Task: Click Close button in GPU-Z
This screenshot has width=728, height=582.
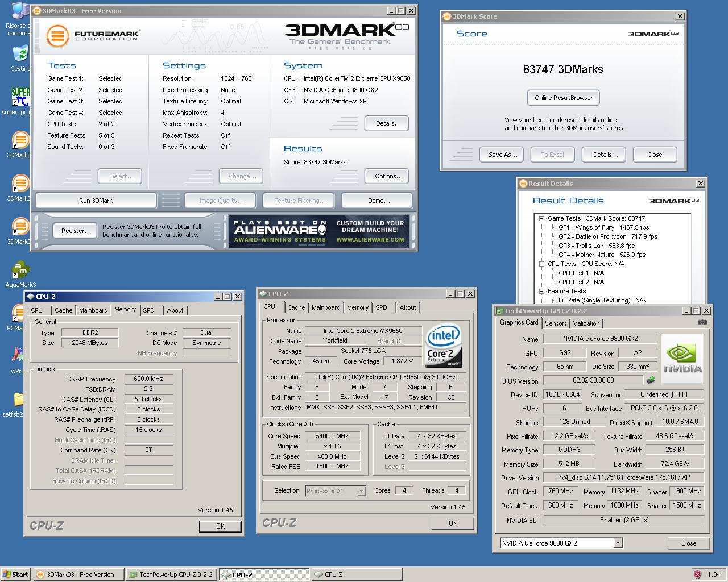Action: [x=689, y=543]
